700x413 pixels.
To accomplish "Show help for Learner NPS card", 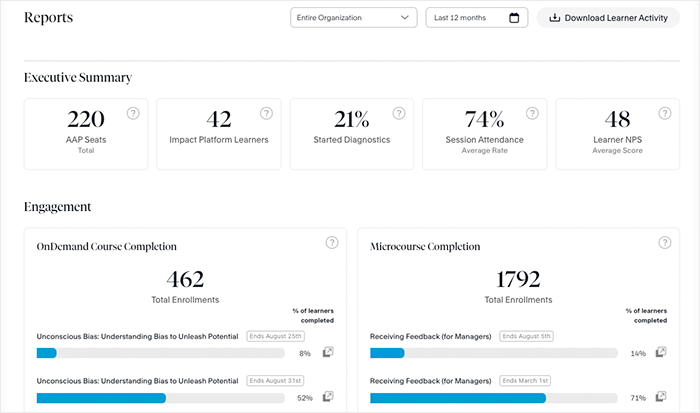I will click(x=665, y=113).
